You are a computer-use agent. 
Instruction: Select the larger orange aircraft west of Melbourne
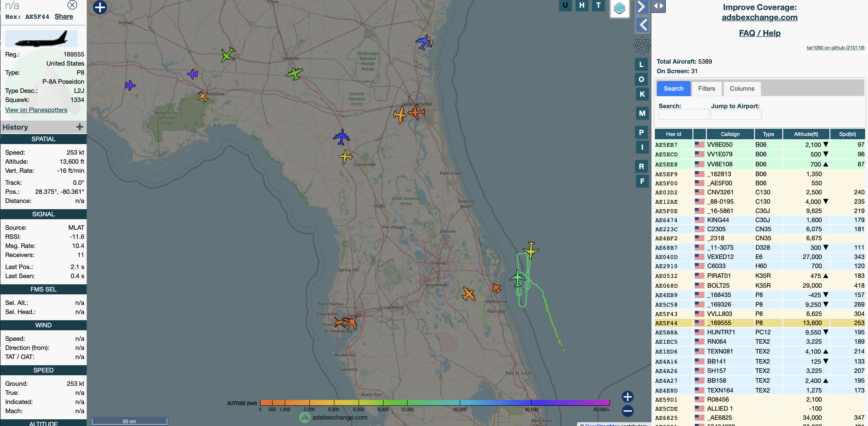pos(468,294)
